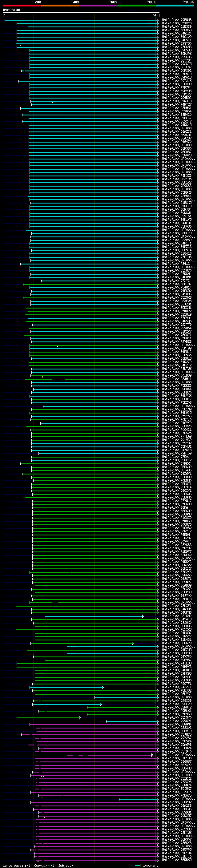Click the white query length bar
Screen dimensions: 197x868
[81, 13]
